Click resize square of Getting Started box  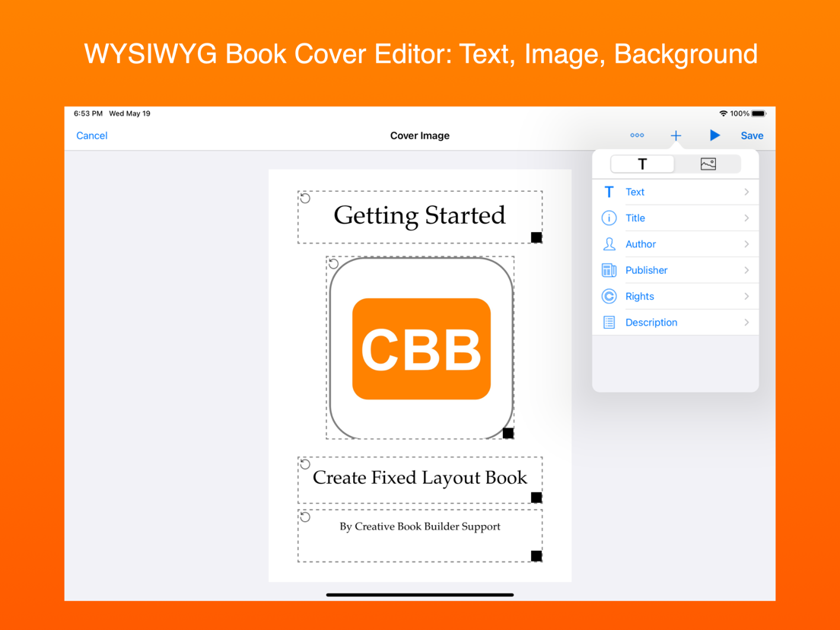click(536, 237)
